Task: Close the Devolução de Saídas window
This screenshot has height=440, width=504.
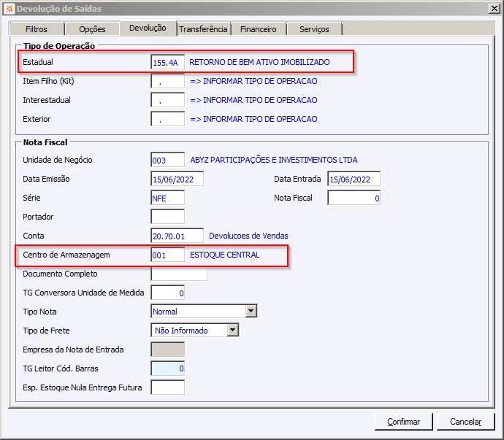Action: click(494, 9)
